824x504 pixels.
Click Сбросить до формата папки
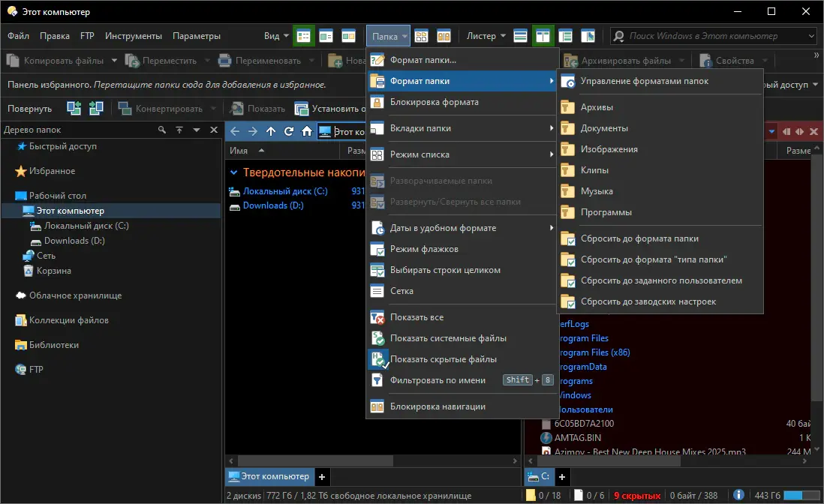click(660, 238)
